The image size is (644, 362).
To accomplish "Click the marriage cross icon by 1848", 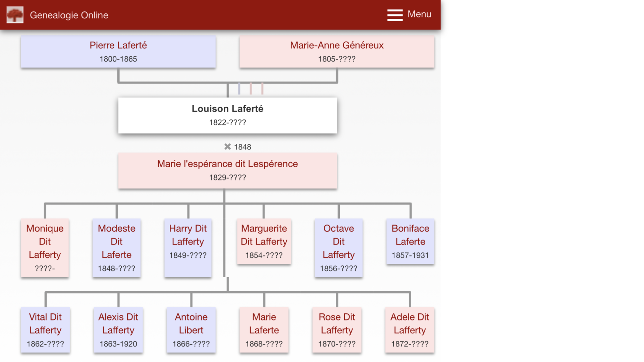I will pyautogui.click(x=227, y=147).
